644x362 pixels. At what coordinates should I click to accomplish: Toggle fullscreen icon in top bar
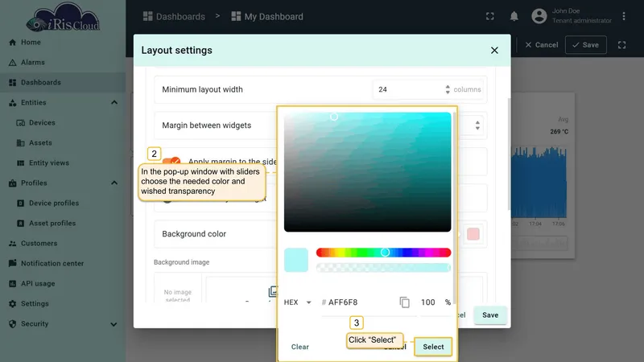pos(490,16)
